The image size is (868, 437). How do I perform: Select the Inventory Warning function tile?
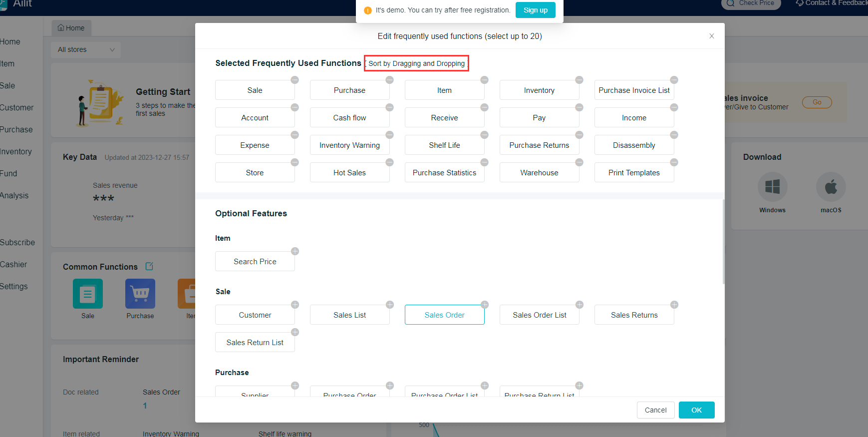349,145
